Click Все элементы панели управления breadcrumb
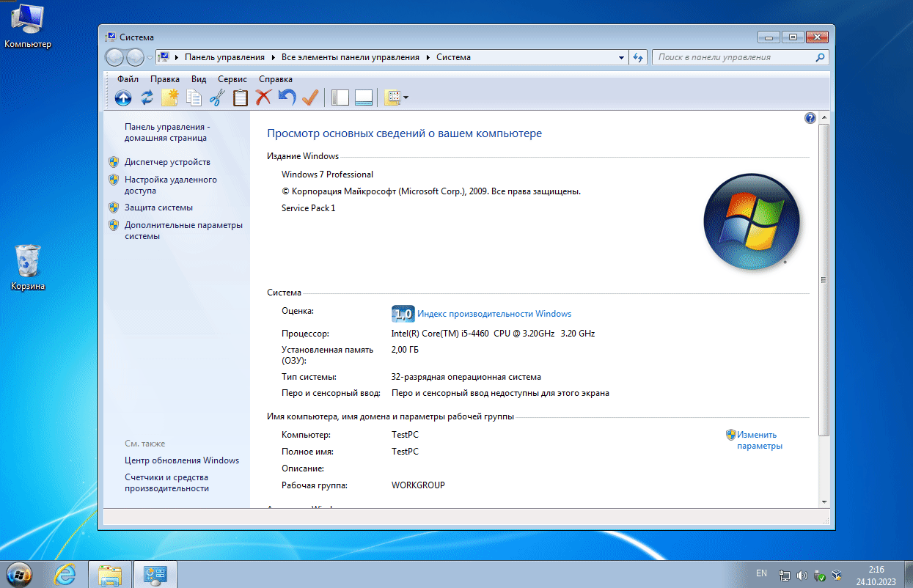 351,57
